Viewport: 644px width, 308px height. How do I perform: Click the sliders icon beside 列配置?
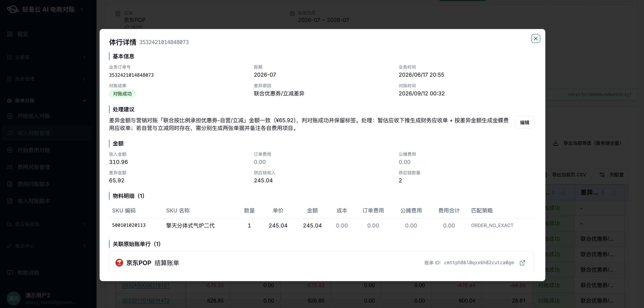[x=602, y=175]
